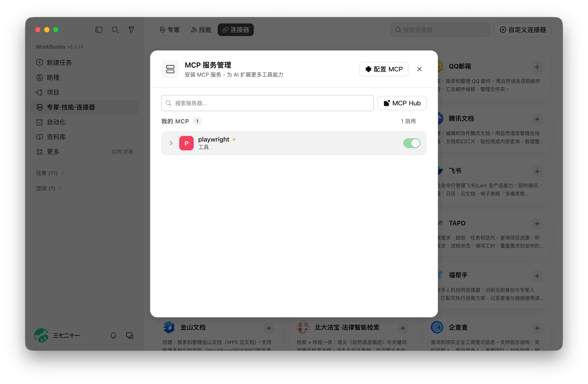Screen dimensions: 588x384
Task: Switch to the 技能 tab
Action: click(x=201, y=30)
